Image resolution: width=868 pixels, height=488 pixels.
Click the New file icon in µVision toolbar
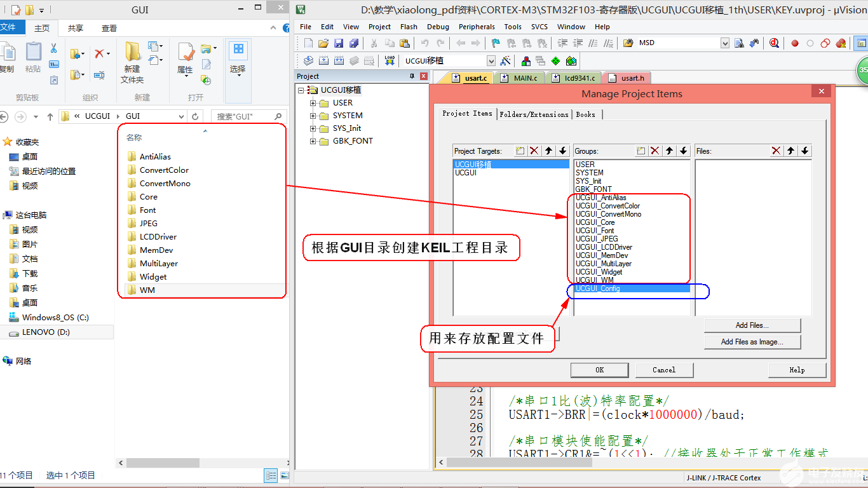[308, 43]
